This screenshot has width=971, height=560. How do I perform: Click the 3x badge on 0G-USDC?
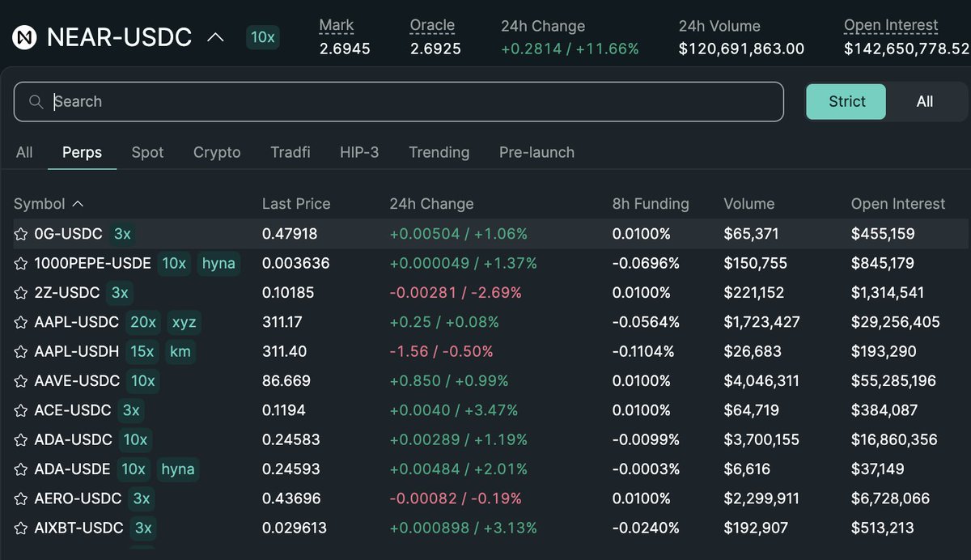[x=122, y=234]
